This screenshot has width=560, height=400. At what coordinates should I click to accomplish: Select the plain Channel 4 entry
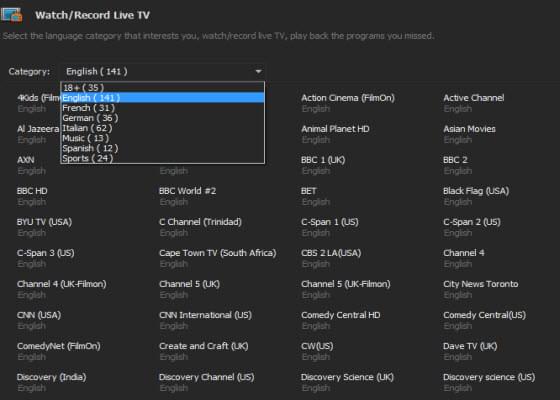[464, 253]
